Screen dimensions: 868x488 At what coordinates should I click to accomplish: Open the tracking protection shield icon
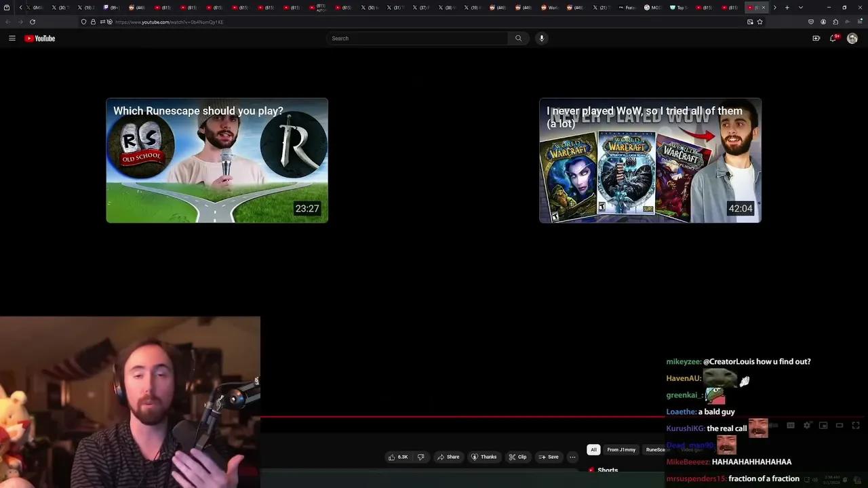point(84,22)
